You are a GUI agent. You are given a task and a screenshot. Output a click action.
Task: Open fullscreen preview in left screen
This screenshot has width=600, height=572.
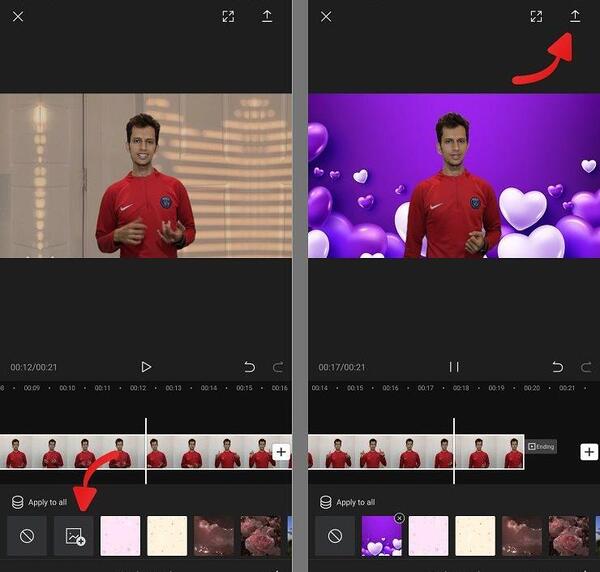pyautogui.click(x=228, y=16)
